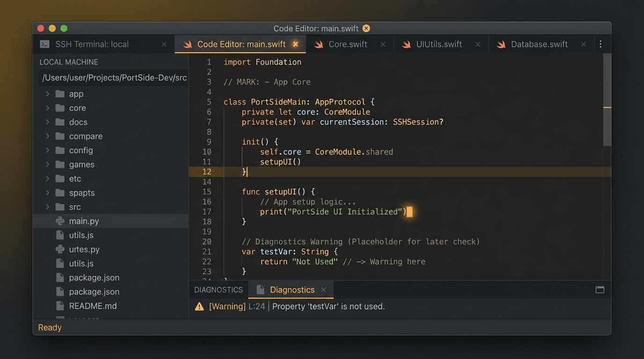Close the UIUtils.swift tab
This screenshot has height=359, width=644.
pyautogui.click(x=477, y=44)
